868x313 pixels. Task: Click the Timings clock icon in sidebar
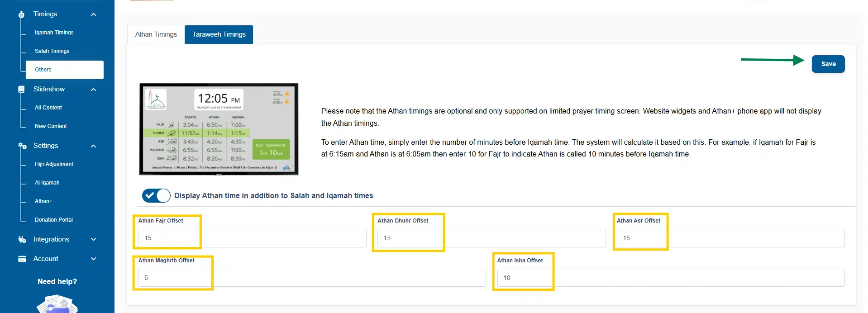(x=21, y=14)
